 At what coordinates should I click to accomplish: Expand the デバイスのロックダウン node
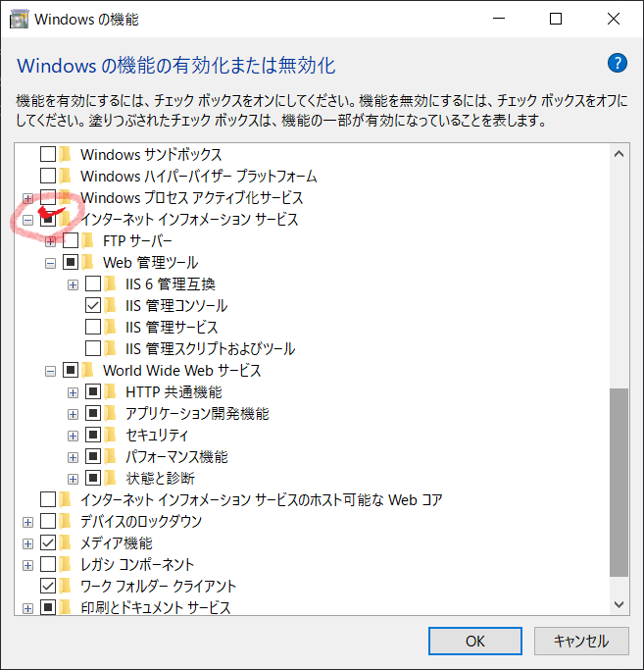click(x=27, y=522)
